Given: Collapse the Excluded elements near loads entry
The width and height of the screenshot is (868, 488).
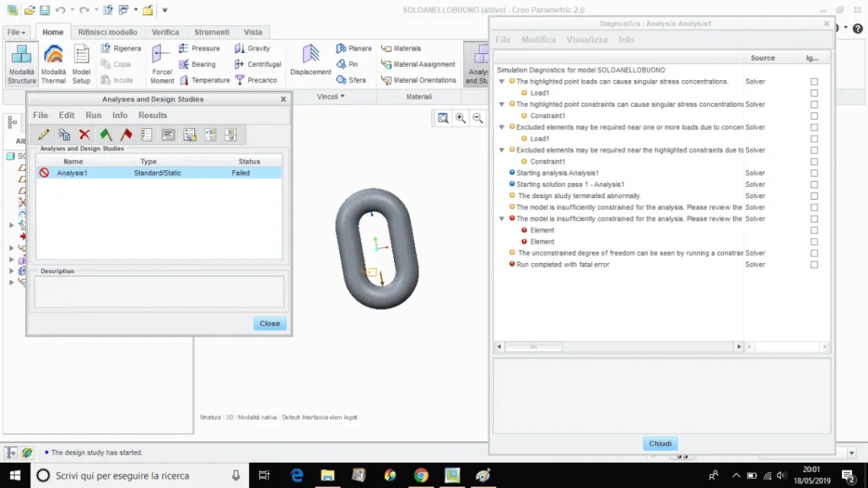Looking at the screenshot, I should [x=501, y=127].
